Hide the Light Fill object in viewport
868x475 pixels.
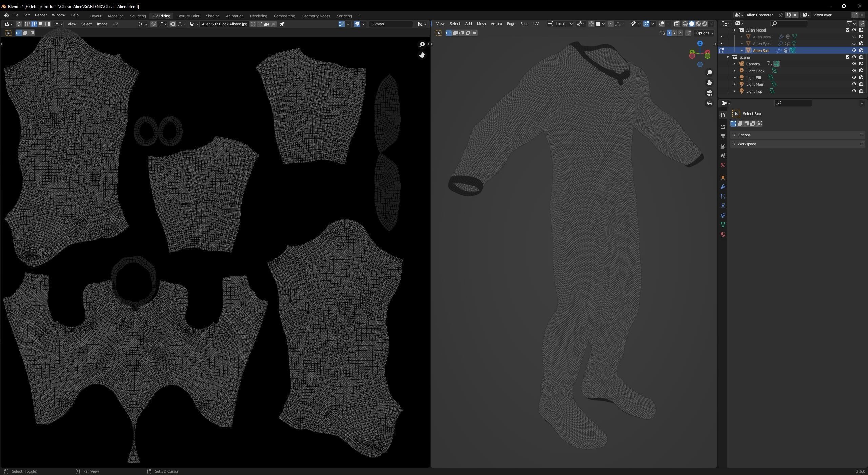tap(854, 78)
